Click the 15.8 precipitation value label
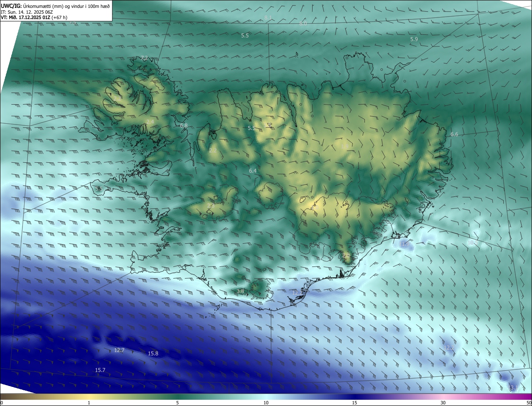 153,353
